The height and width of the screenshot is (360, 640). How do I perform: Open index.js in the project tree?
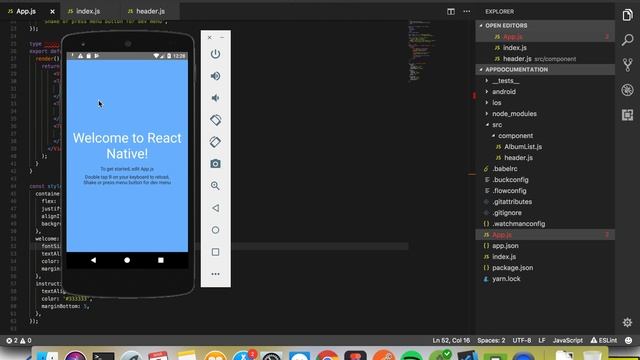pyautogui.click(x=545, y=257)
